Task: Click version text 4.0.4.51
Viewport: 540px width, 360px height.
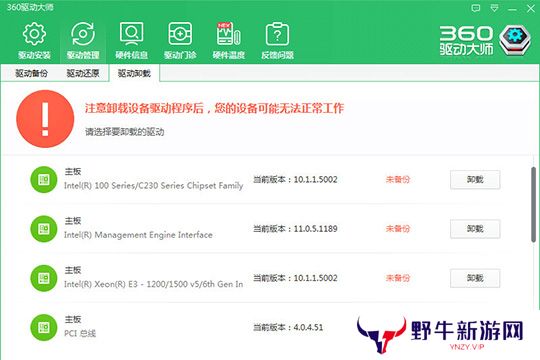Action: 308,327
